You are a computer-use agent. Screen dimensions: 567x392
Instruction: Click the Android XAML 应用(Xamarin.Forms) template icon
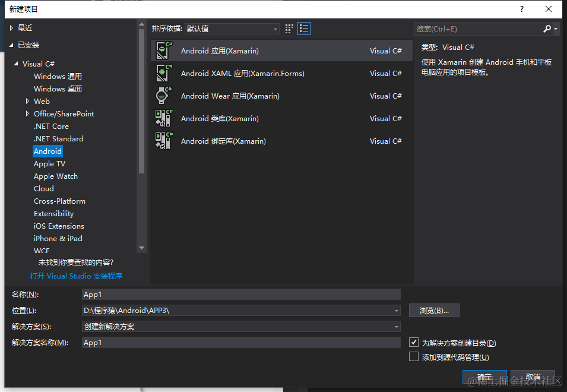click(164, 73)
